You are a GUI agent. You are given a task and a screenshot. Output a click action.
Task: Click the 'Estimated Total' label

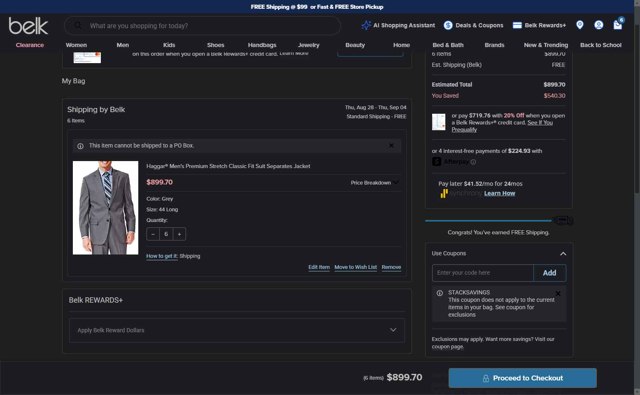pos(452,84)
